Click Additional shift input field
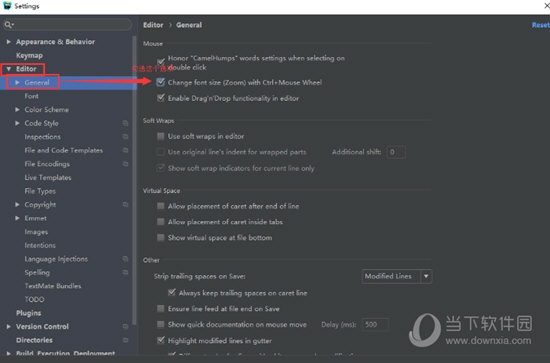Viewport: 550px width, 363px height. pyautogui.click(x=396, y=152)
